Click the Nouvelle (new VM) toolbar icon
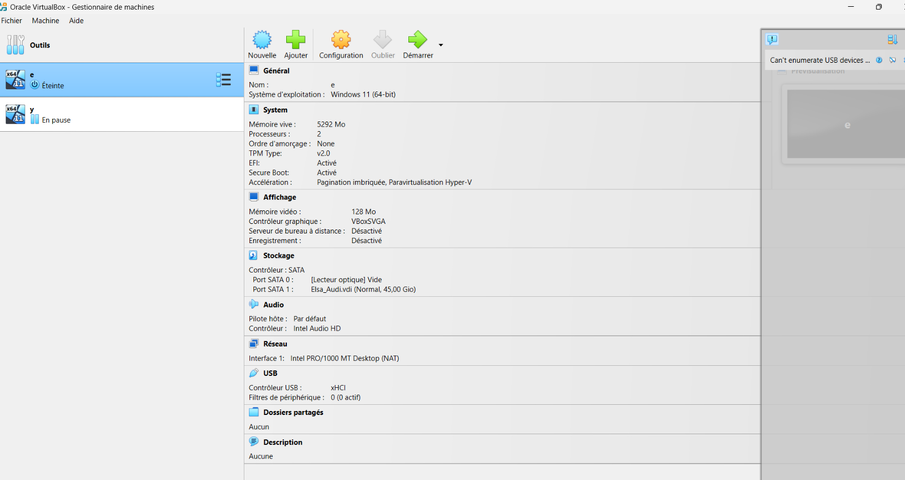Screen dimensions: 905x480 click(262, 40)
